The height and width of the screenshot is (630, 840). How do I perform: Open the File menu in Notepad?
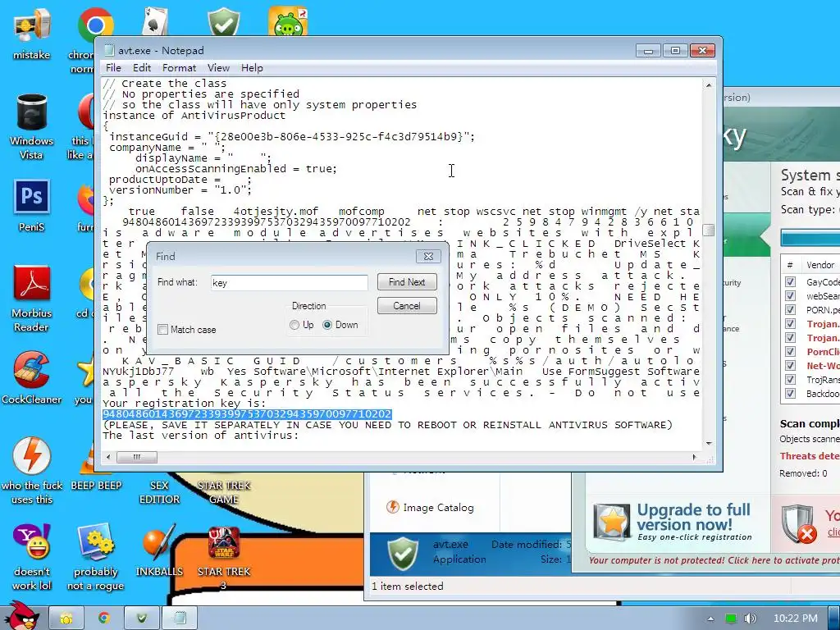[113, 68]
